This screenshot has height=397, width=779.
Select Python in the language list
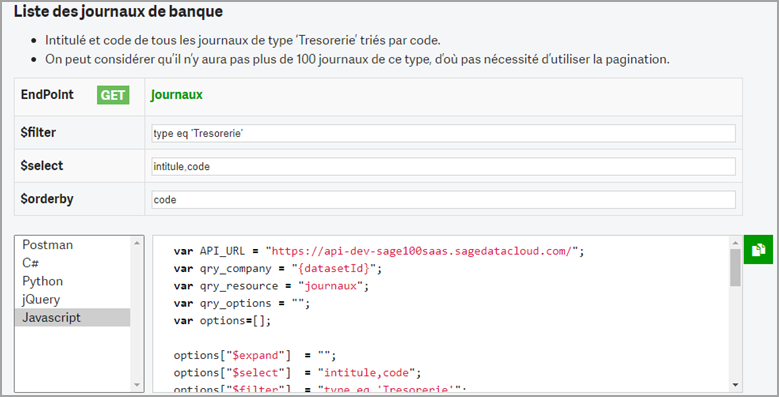[x=73, y=281]
